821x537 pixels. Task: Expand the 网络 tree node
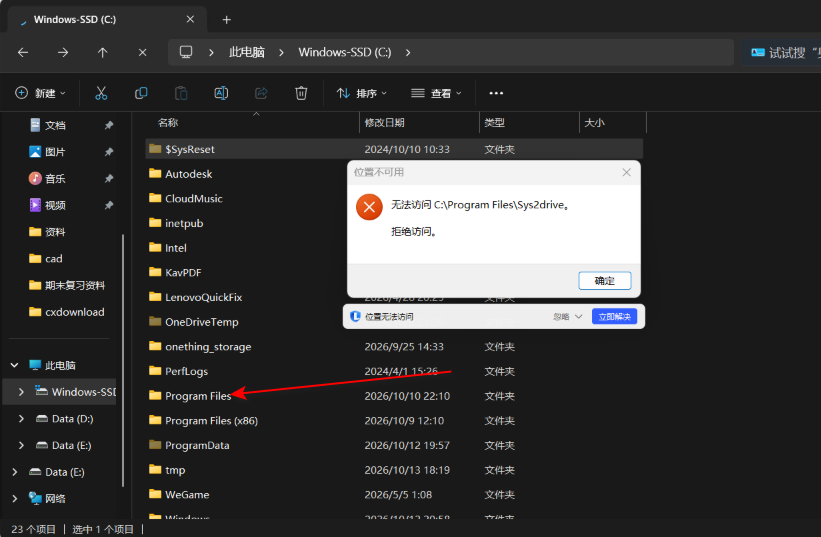pyautogui.click(x=15, y=498)
